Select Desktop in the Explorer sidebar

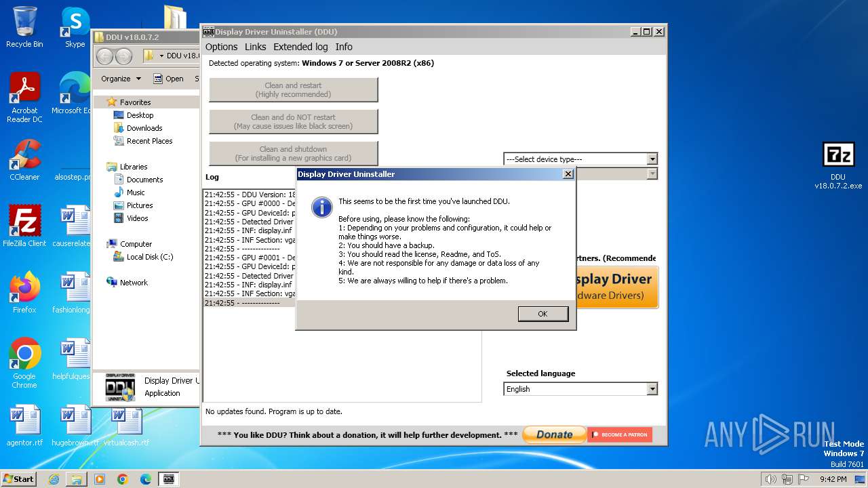140,115
